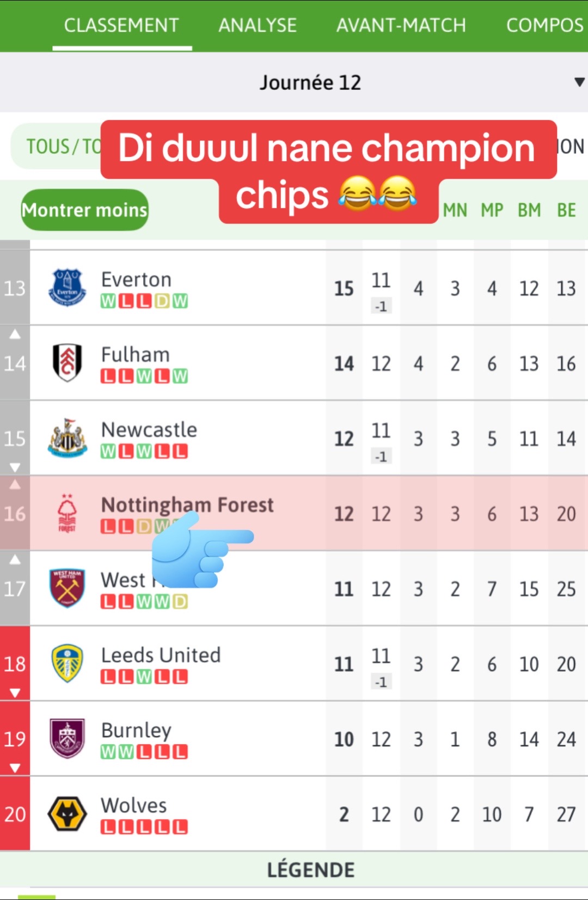Image resolution: width=588 pixels, height=900 pixels.
Task: Open the Journée 12 dropdown arrow
Action: [579, 82]
